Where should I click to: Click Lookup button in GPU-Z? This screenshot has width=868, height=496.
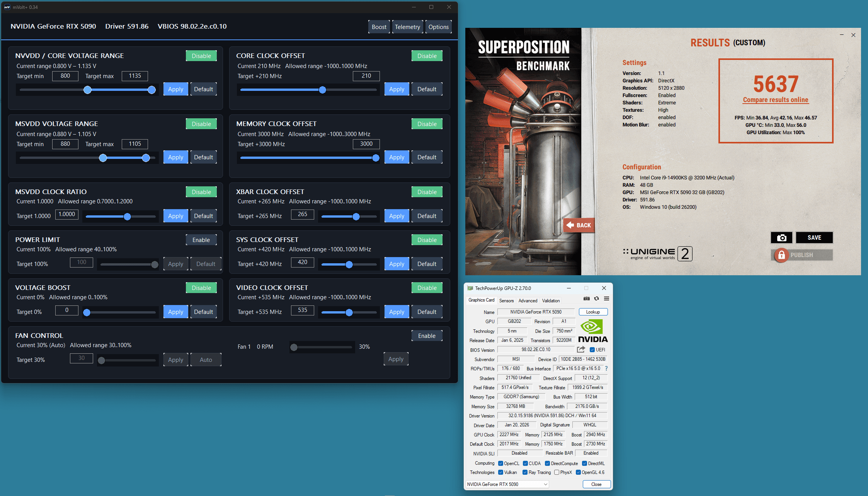click(x=593, y=312)
